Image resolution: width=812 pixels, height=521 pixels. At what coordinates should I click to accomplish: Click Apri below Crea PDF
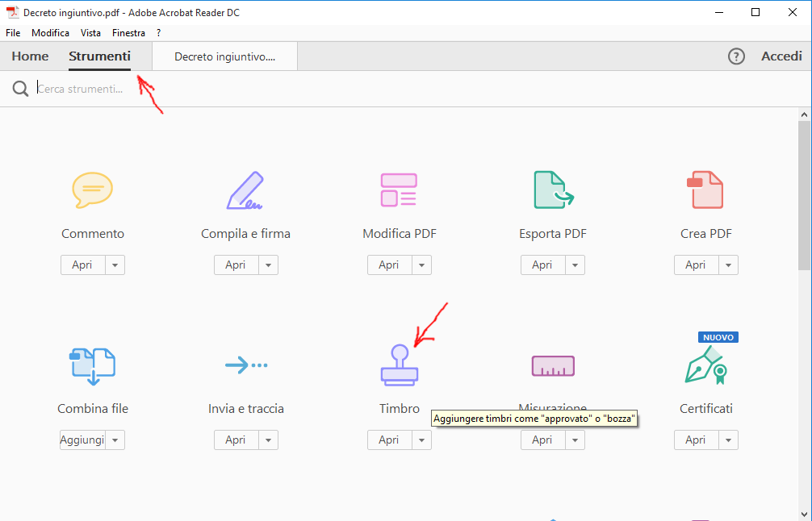[x=696, y=265]
